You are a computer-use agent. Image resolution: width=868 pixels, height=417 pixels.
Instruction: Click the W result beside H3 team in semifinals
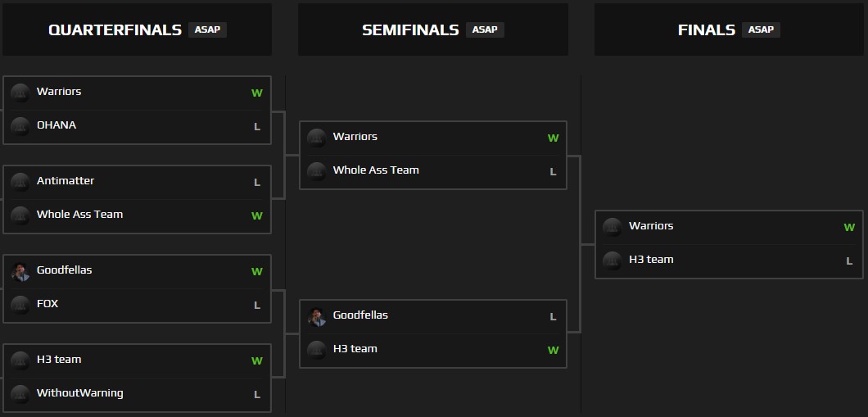pyautogui.click(x=553, y=350)
